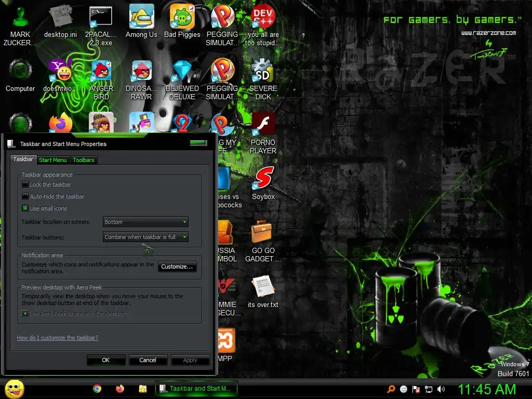Open the Action Center flag tray icon
The height and width of the screenshot is (399, 532).
(x=416, y=389)
